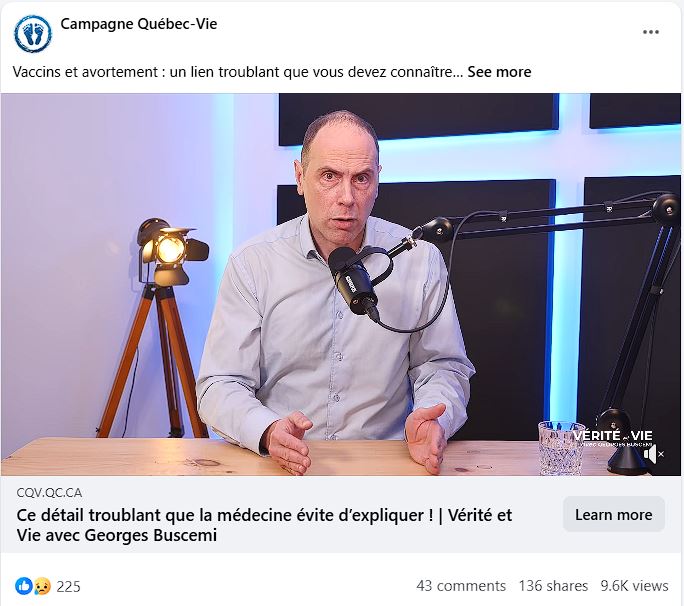The image size is (684, 606).
Task: Open the CQV.QC.CA domain link
Action: 49,493
